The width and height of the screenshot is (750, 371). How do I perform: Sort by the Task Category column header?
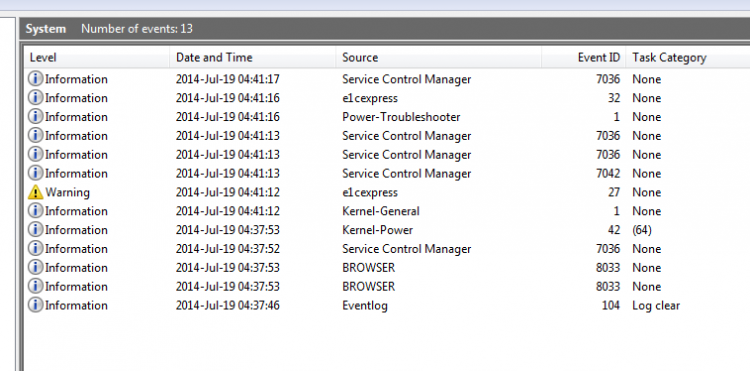688,58
